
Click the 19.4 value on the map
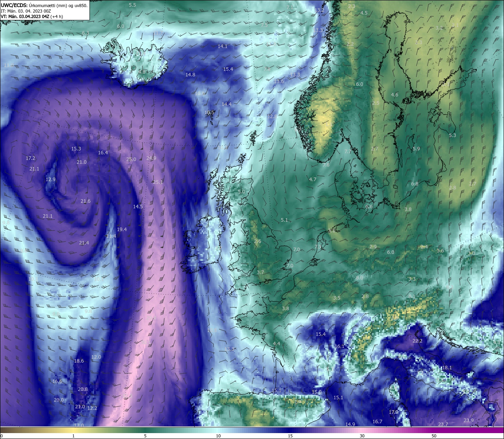pos(122,230)
